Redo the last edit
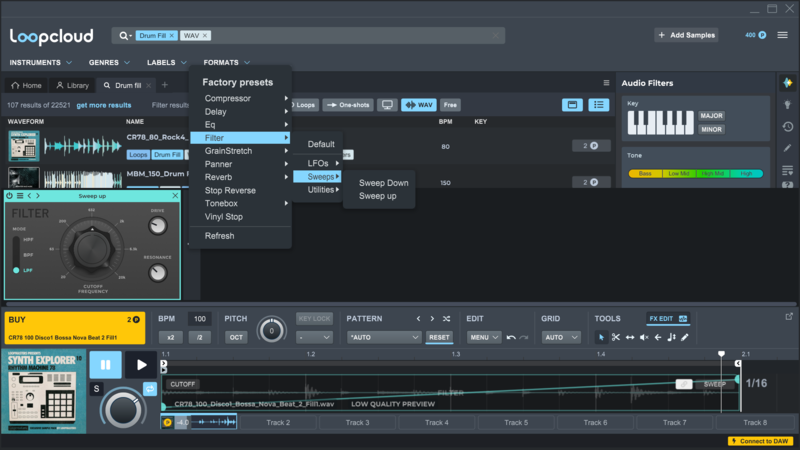Image resolution: width=800 pixels, height=450 pixels. click(x=523, y=337)
